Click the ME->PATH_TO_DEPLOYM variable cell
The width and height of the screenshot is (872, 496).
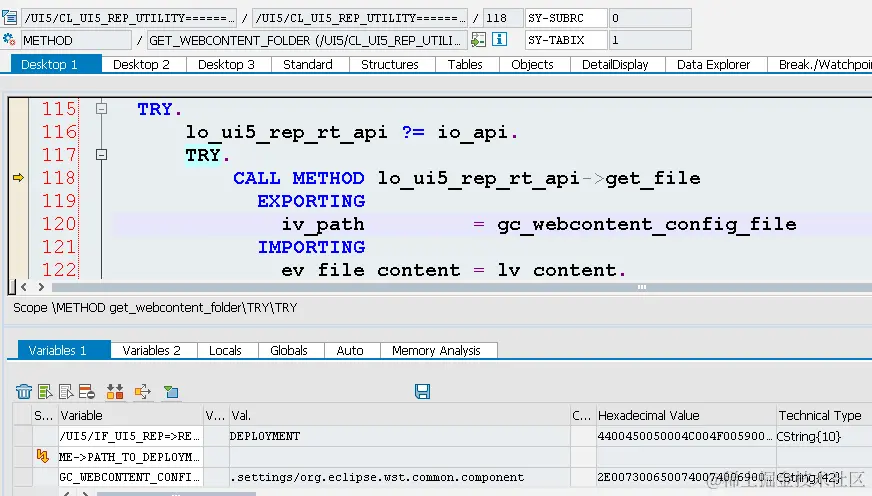[x=130, y=457]
